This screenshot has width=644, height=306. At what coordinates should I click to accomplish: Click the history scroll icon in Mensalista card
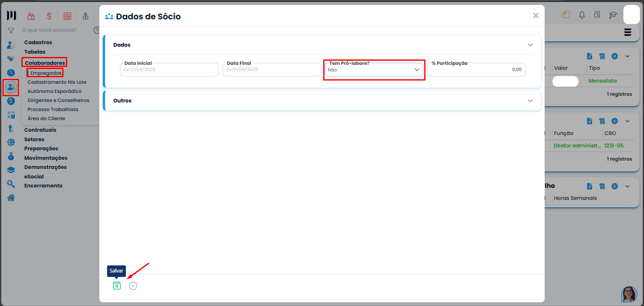(602, 56)
